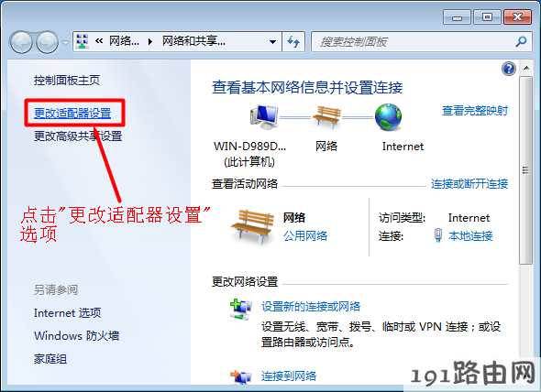Click the magnifier icon in search box
This screenshot has width=541, height=392.
coord(521,42)
